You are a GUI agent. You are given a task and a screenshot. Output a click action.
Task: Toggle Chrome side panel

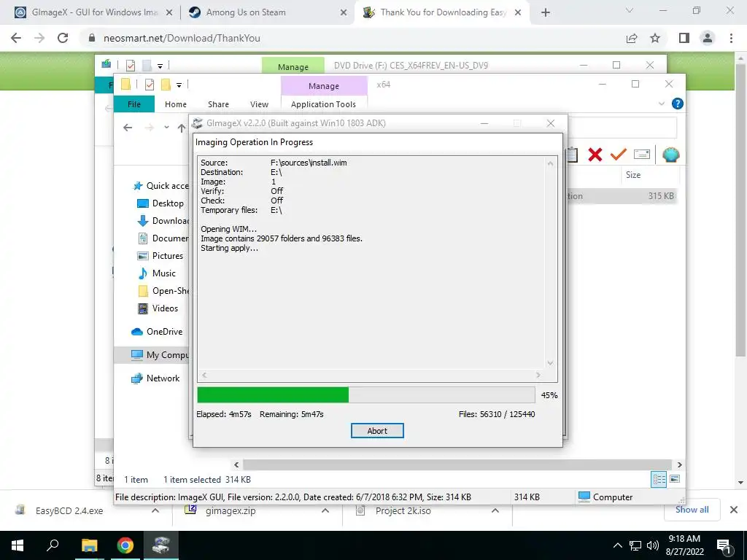click(x=684, y=38)
